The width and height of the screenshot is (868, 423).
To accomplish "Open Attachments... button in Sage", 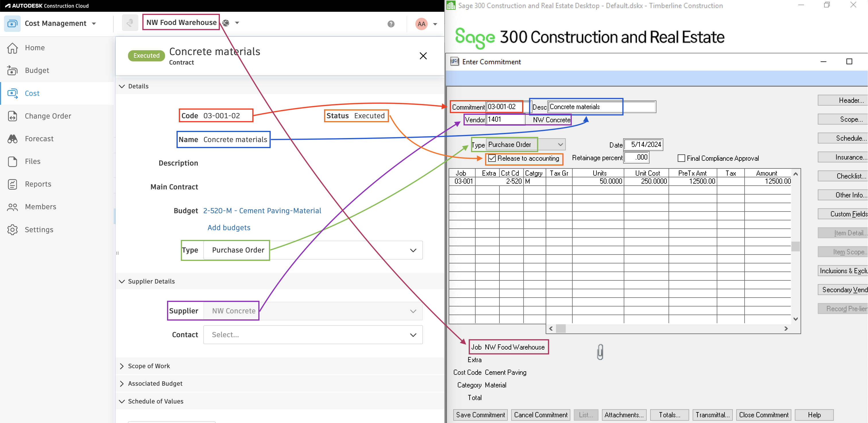I will click(624, 415).
